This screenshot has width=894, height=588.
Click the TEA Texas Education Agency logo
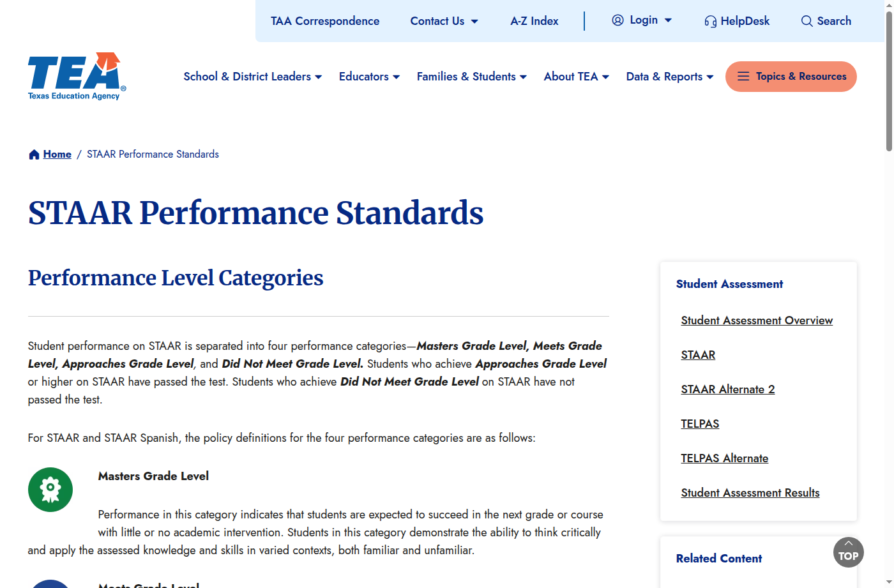tap(77, 76)
